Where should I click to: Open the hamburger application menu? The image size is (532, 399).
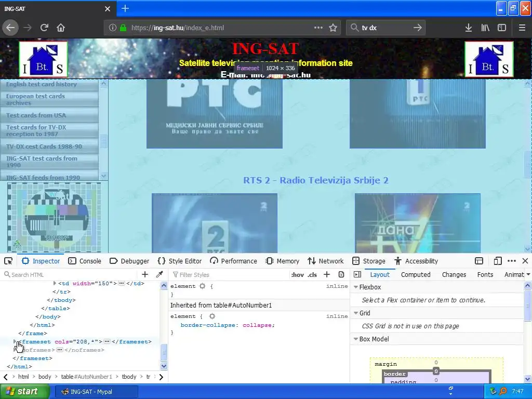522,28
